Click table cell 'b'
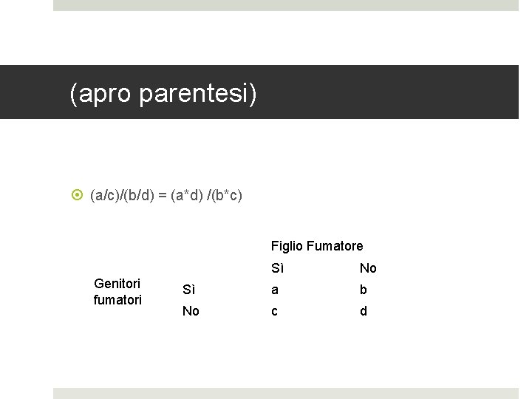Viewport: 532px width, 399px height. click(363, 290)
